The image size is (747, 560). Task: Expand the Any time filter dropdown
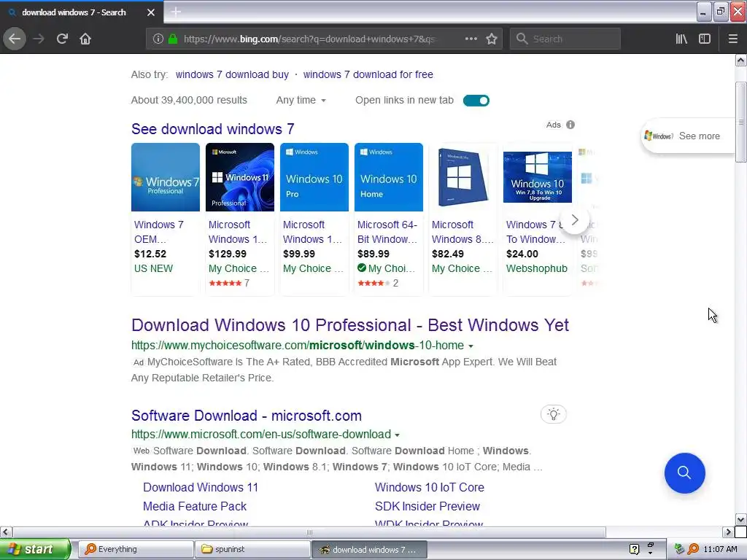point(301,100)
